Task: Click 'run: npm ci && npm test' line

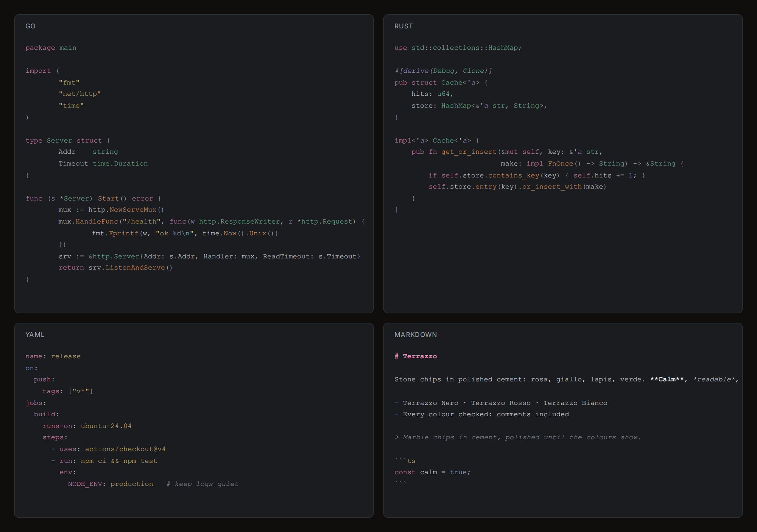Action: (x=104, y=461)
